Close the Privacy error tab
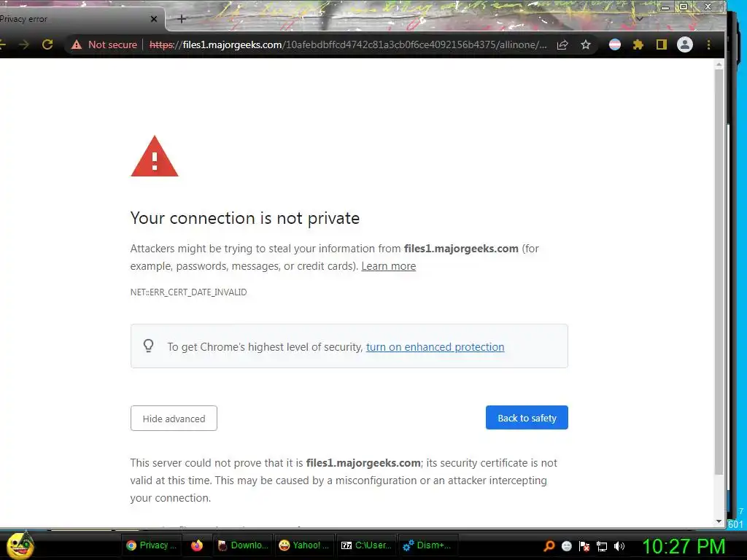Viewport: 747px width, 560px height. pos(153,19)
